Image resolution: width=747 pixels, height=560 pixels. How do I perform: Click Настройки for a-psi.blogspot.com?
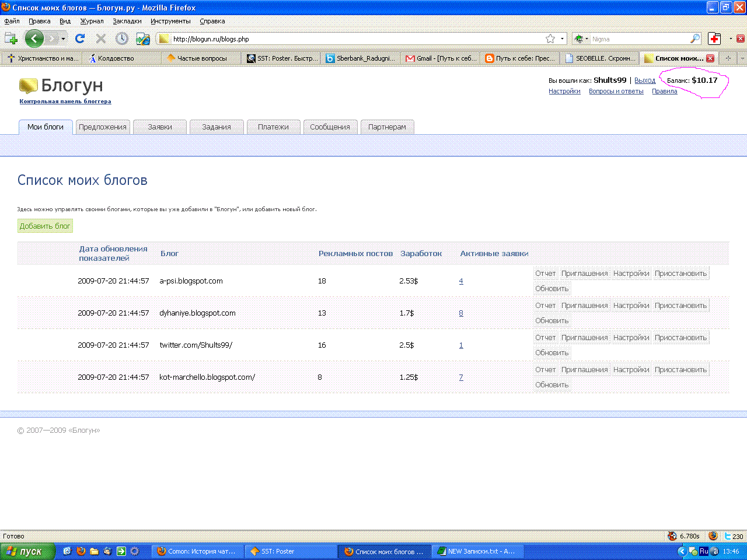coord(631,274)
